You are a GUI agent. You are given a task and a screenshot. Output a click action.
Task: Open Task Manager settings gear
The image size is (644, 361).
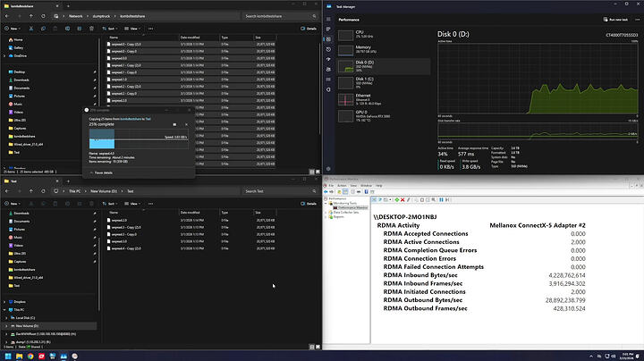(x=328, y=169)
